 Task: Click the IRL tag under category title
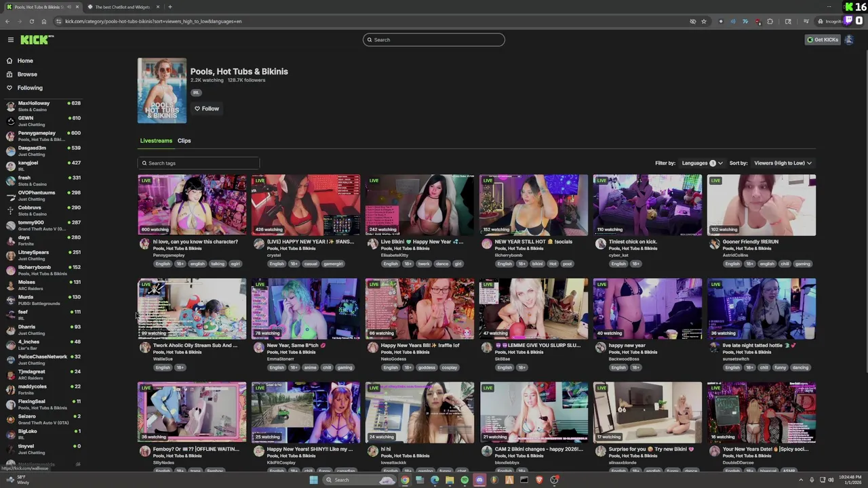tap(196, 93)
